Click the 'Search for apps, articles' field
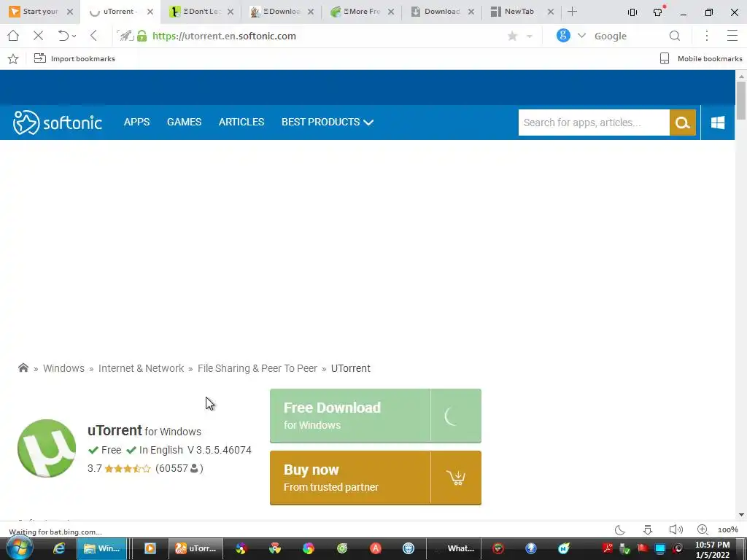 click(x=594, y=122)
